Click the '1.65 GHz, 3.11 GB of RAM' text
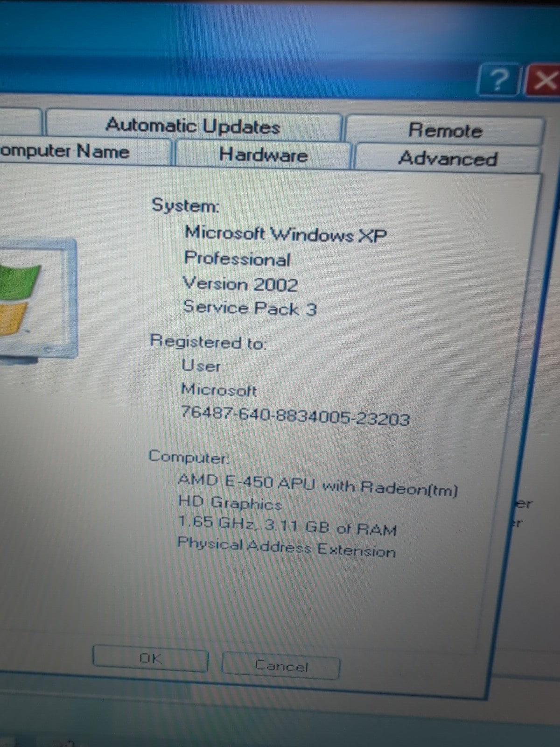560x747 pixels. pos(287,525)
